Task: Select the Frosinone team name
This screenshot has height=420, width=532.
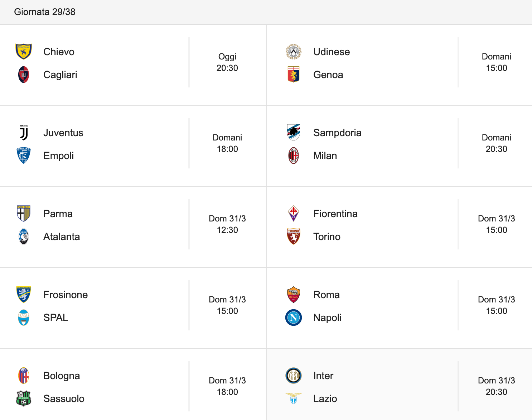Action: [x=66, y=295]
